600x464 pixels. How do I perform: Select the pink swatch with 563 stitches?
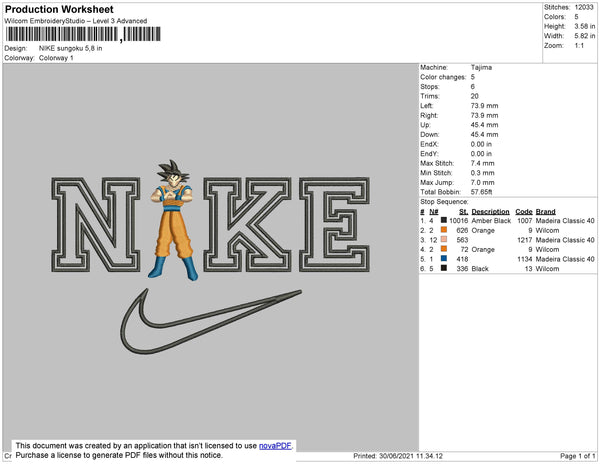(x=444, y=239)
